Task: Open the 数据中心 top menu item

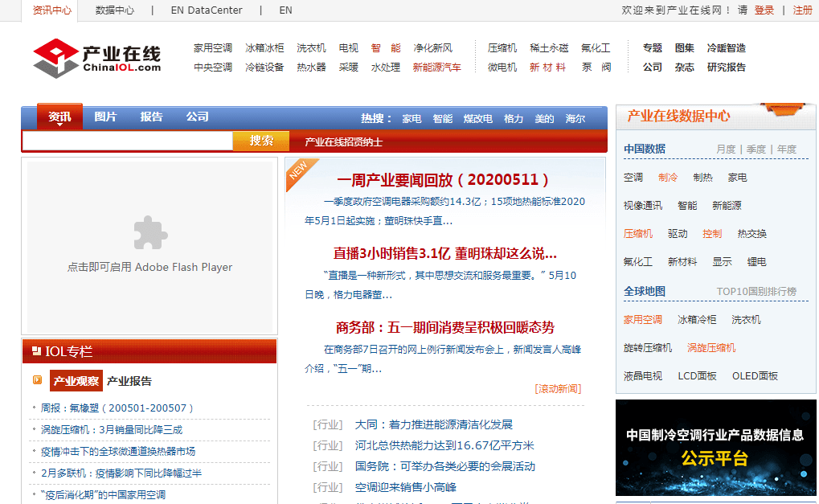Action: tap(114, 10)
